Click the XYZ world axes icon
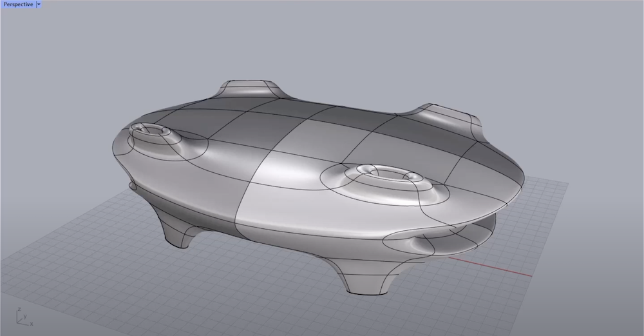The height and width of the screenshot is (336, 644). coord(24,316)
